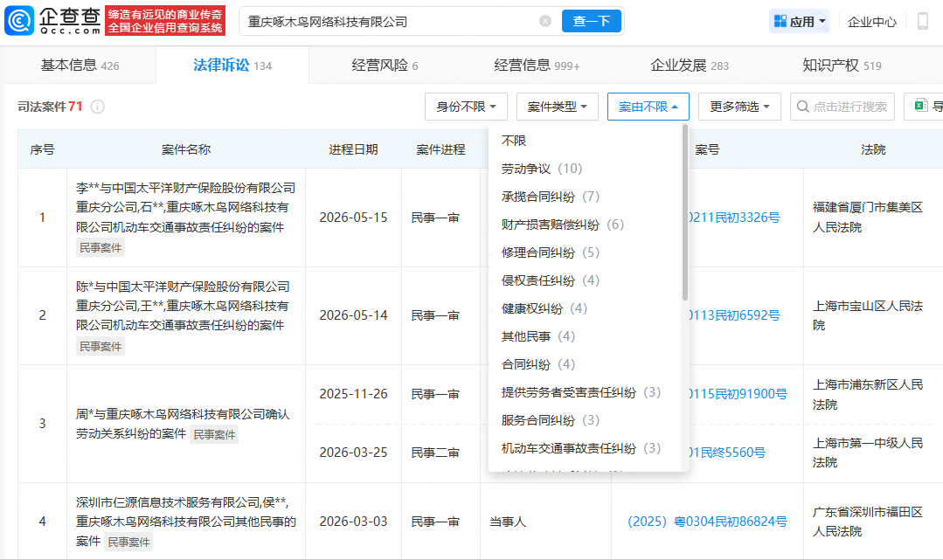Click the Qcc.com logo icon
This screenshot has width=943, height=560.
19,21
